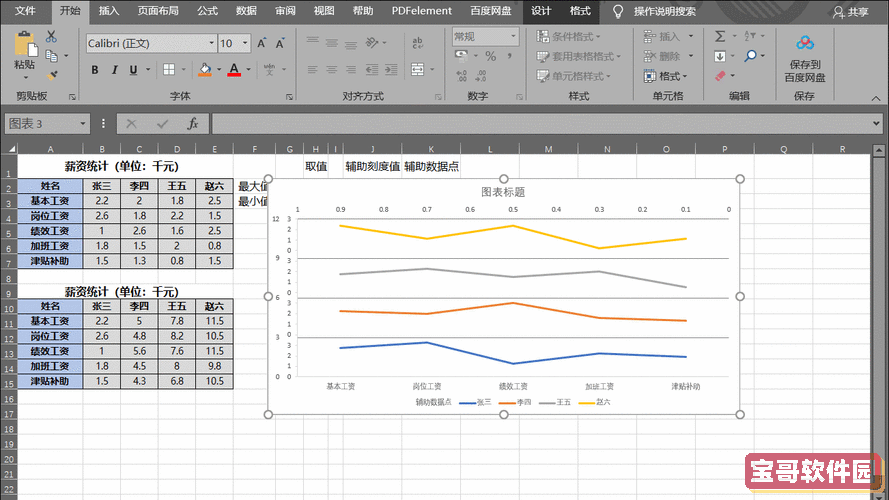Click the Borders icon
Screen dimensions: 889x500
point(168,70)
